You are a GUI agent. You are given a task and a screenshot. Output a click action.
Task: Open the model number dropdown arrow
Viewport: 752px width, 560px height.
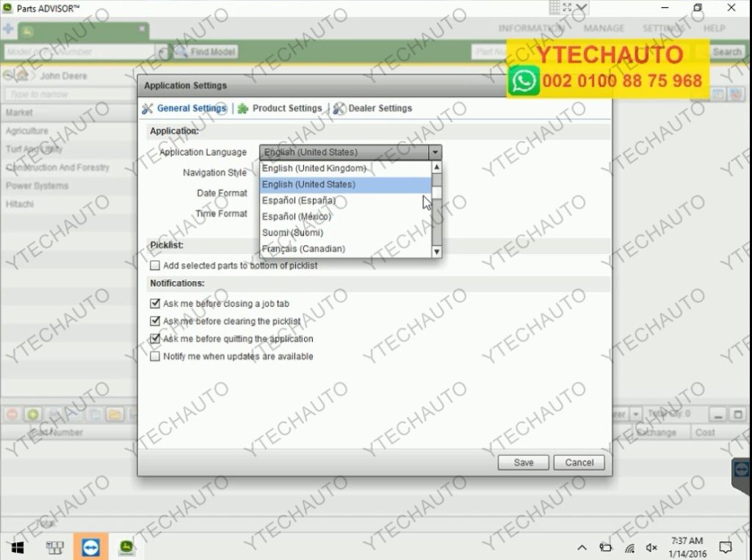click(162, 52)
